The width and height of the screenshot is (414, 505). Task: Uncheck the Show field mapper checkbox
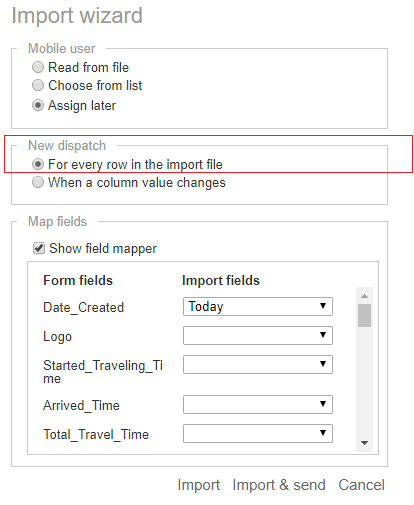click(39, 248)
